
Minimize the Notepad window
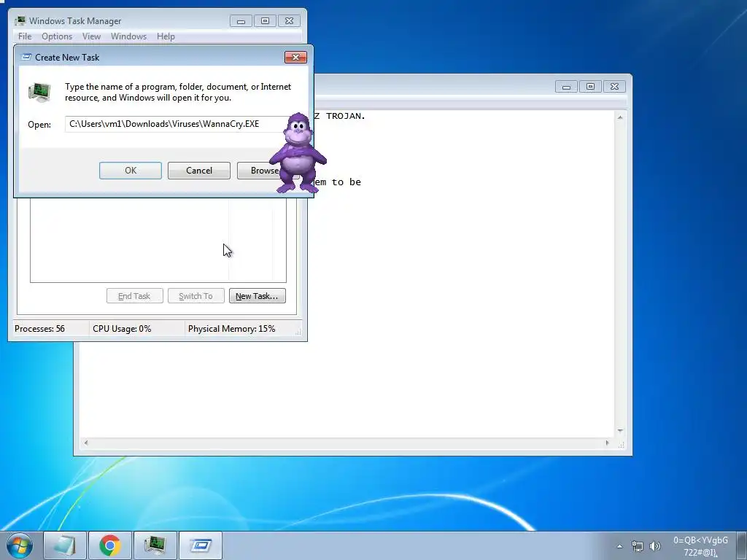pos(566,87)
